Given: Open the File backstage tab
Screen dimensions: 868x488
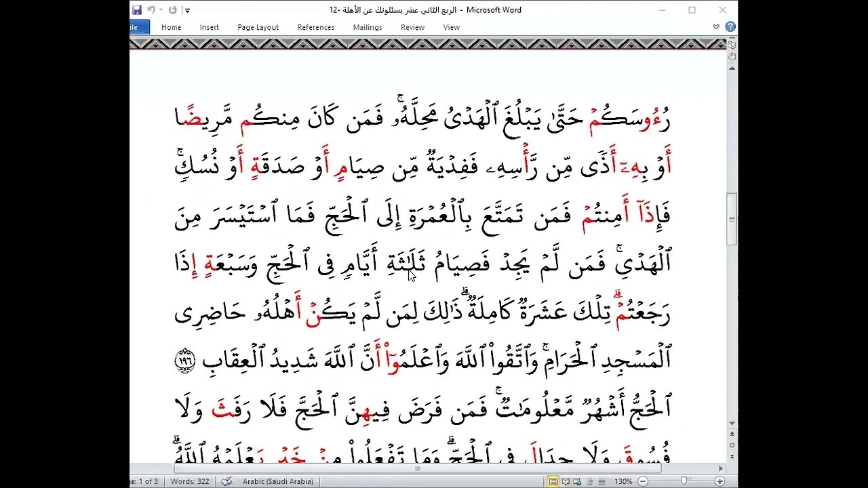Looking at the screenshot, I should click(139, 27).
